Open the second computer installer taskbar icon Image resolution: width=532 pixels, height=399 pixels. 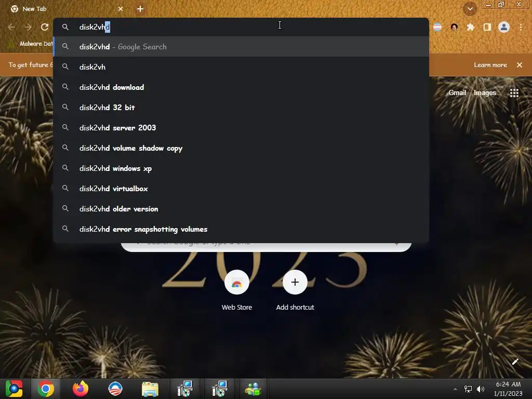219,389
